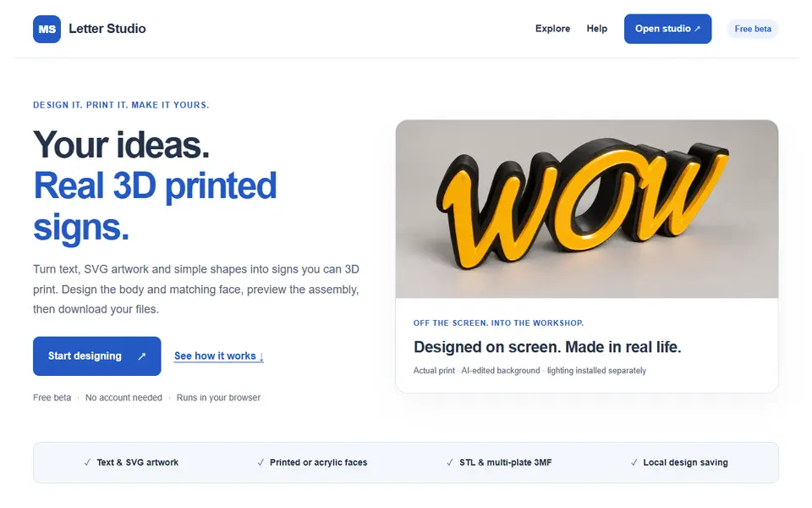The height and width of the screenshot is (508, 812).
Task: Click the Open studio button
Action: point(667,29)
